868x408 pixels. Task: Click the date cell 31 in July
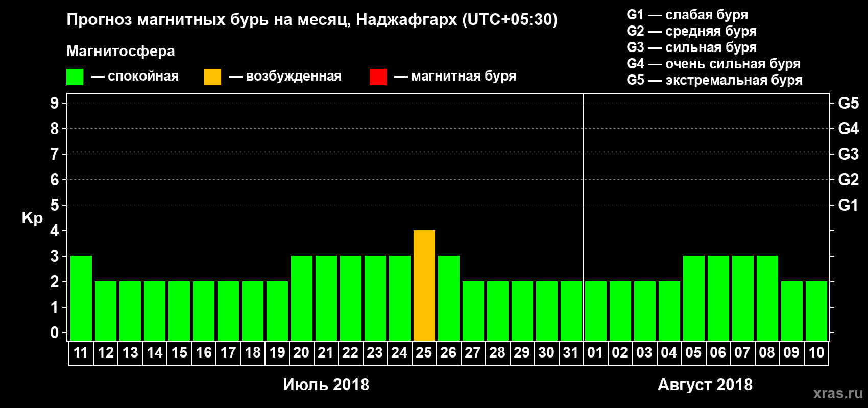tap(571, 353)
